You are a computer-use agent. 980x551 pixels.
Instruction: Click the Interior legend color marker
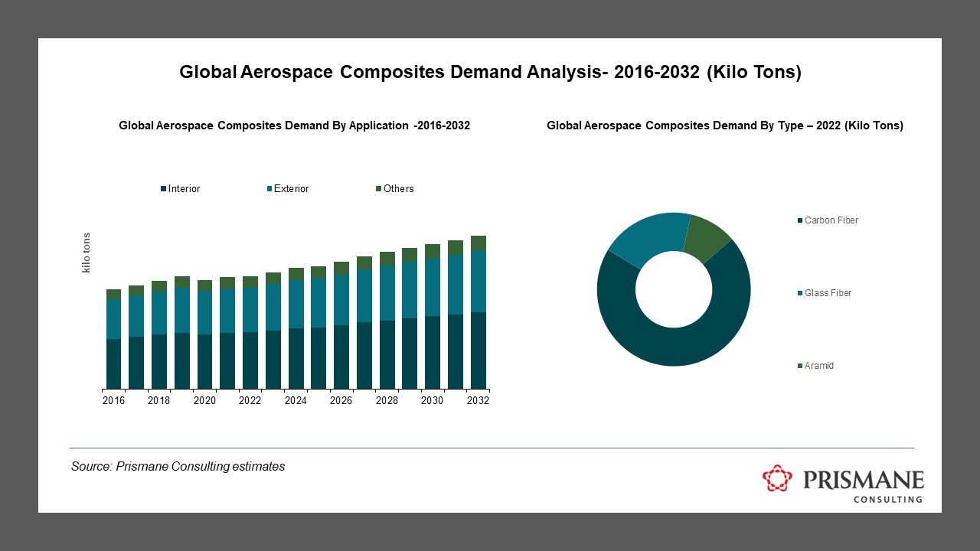162,188
